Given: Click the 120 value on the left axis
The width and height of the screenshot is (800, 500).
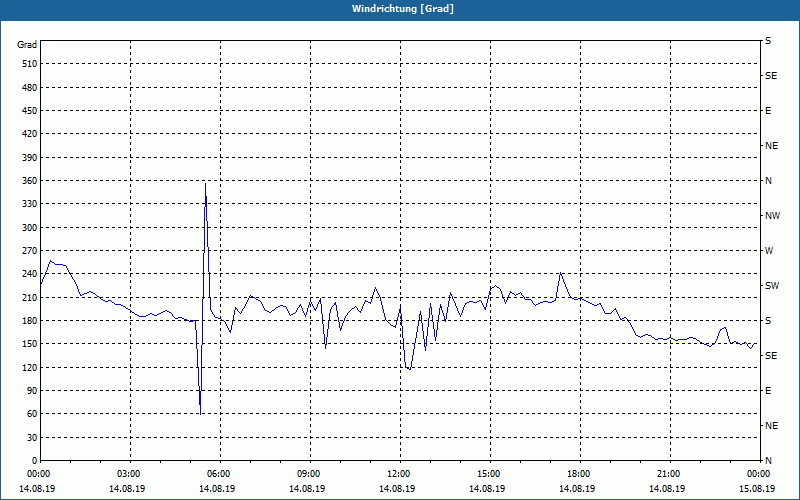Looking at the screenshot, I should (30, 367).
